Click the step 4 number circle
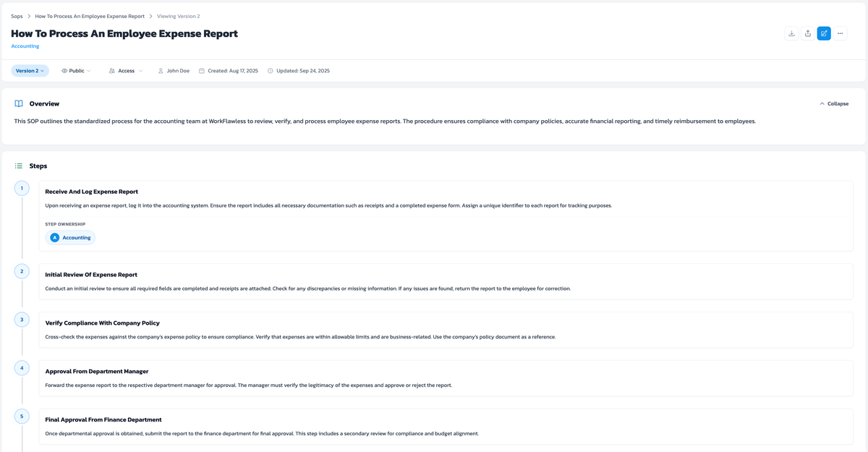 click(x=22, y=368)
